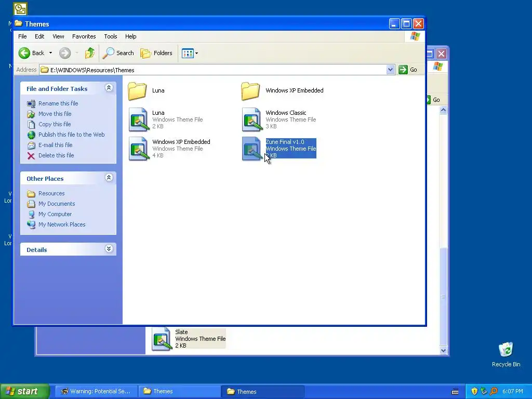The height and width of the screenshot is (399, 532).
Task: Select the Windows XP Embedded folder icon
Action: (x=251, y=91)
